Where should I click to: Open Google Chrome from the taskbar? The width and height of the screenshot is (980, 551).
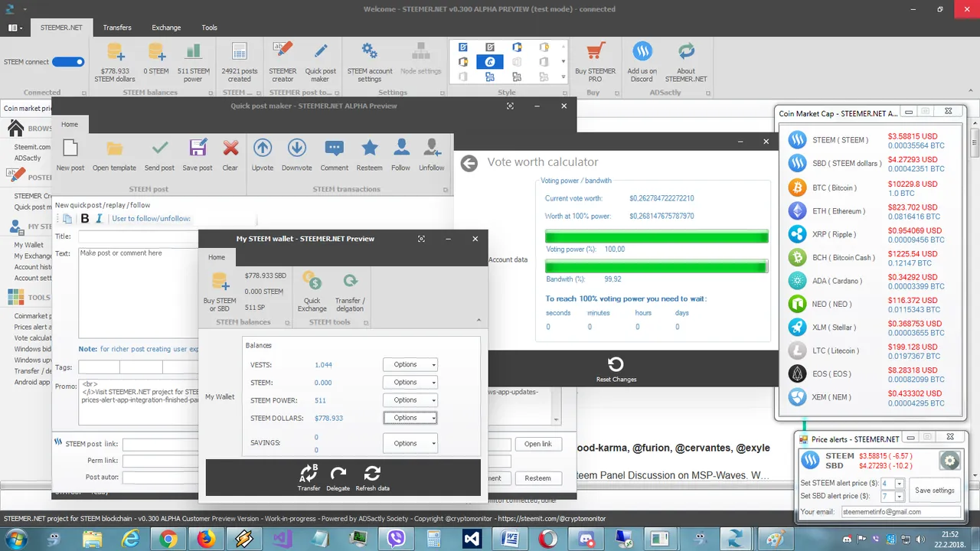[x=168, y=539]
